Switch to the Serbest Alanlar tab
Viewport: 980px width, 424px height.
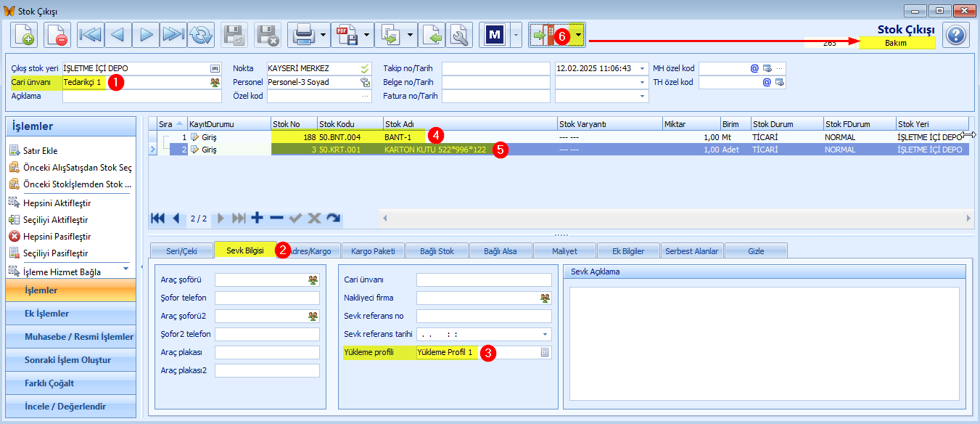(692, 251)
